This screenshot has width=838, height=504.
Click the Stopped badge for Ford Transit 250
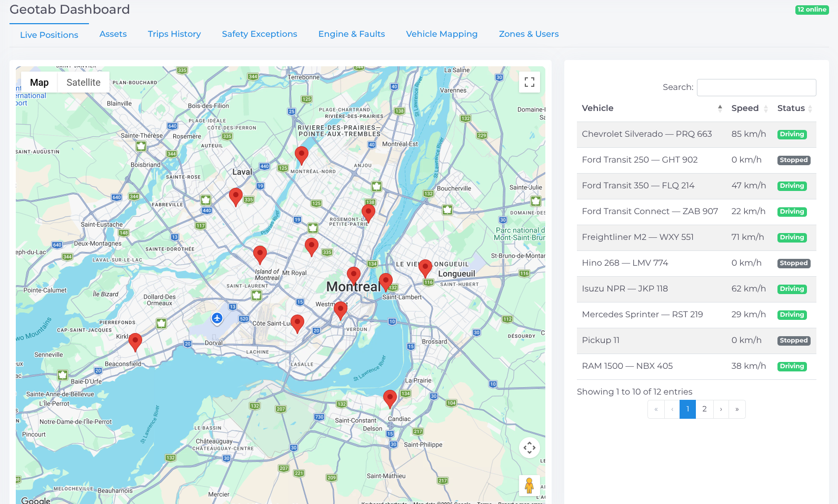[793, 160]
